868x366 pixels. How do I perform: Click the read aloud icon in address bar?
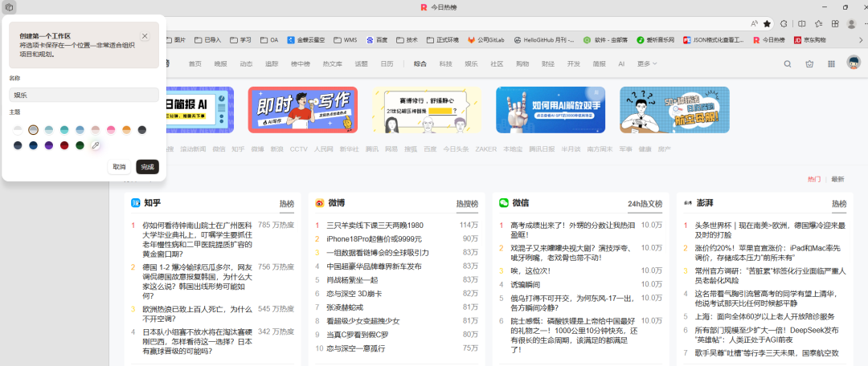pos(754,24)
